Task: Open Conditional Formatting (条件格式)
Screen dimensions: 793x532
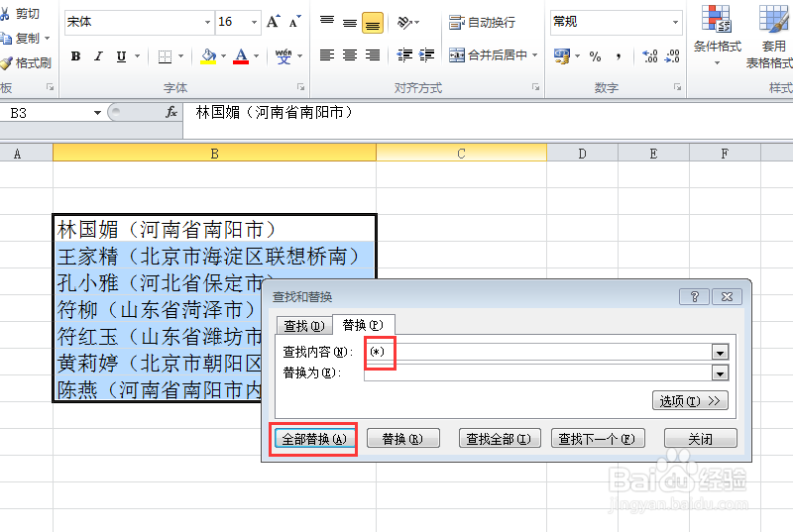Action: click(x=717, y=35)
